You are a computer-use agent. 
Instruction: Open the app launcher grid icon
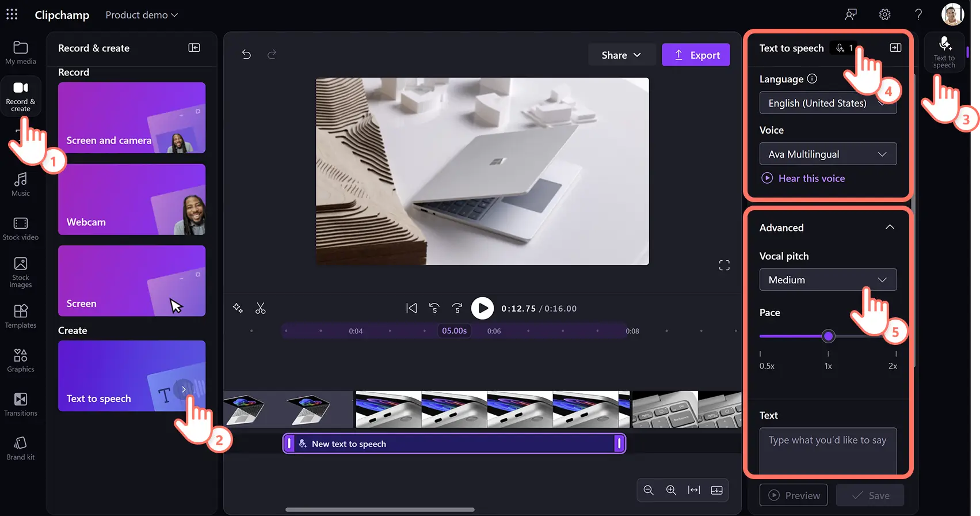pyautogui.click(x=12, y=14)
